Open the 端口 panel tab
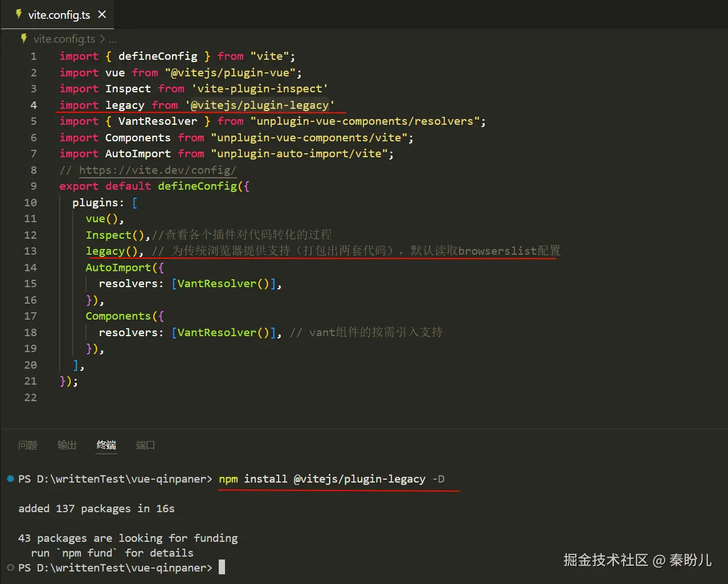This screenshot has width=728, height=584. (x=145, y=445)
